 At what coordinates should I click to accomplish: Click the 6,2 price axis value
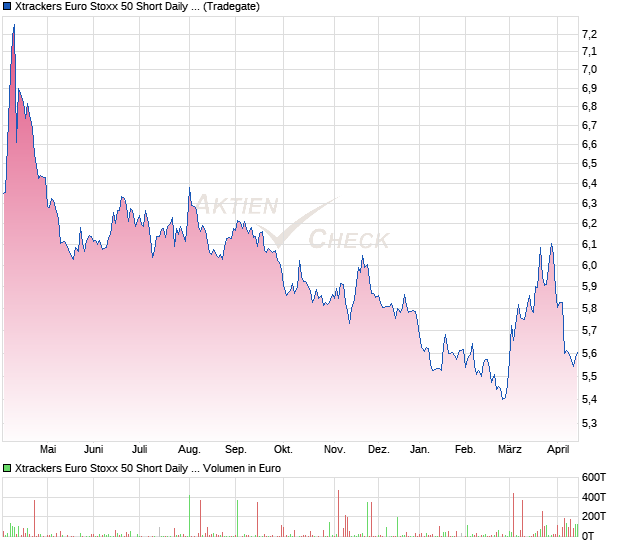[x=590, y=223]
